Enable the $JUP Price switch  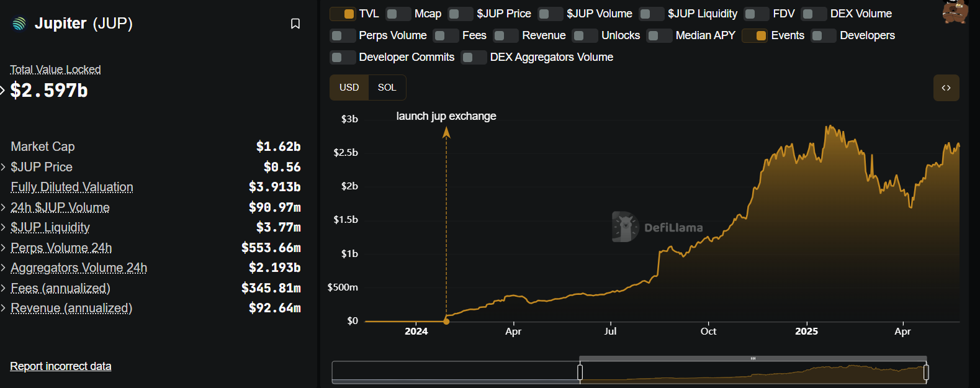click(460, 14)
